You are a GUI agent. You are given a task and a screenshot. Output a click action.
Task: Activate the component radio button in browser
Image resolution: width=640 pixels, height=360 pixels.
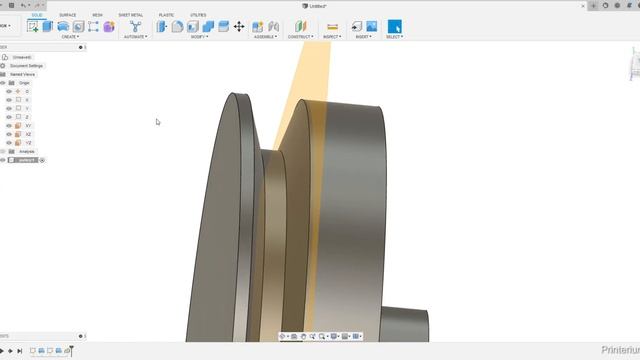(42, 160)
